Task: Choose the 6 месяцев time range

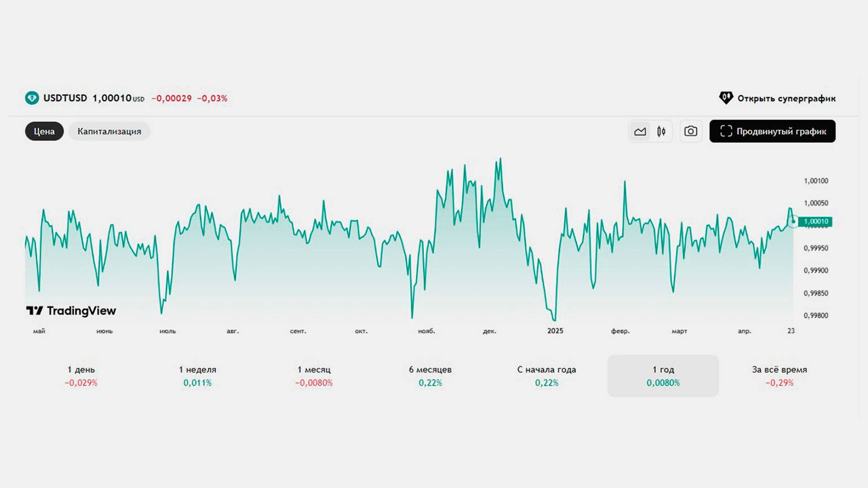Action: (x=430, y=376)
